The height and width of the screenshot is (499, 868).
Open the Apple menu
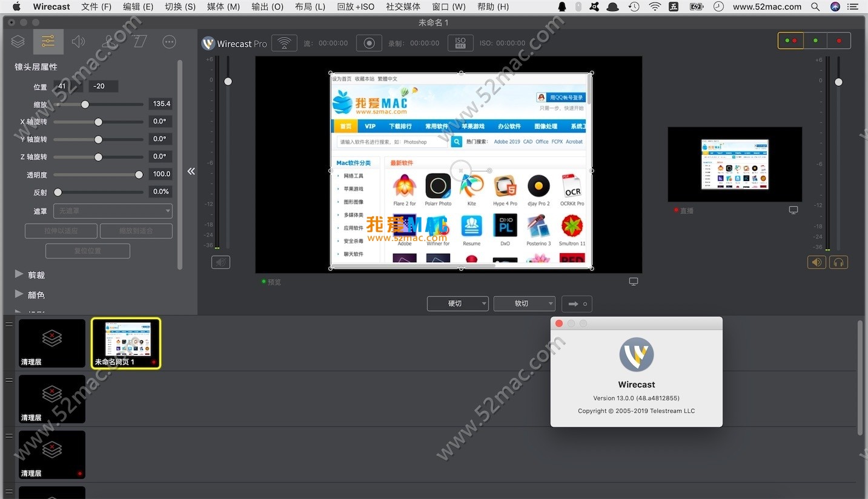click(16, 7)
